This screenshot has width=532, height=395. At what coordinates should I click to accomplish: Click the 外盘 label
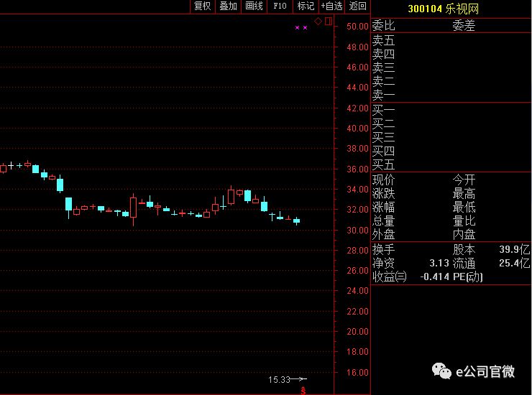pos(383,235)
